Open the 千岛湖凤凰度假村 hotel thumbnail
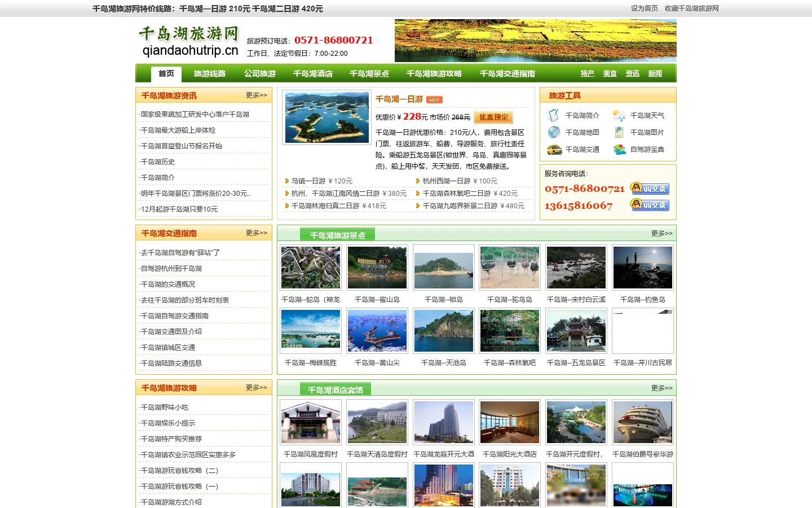The width and height of the screenshot is (812, 508). [x=311, y=422]
